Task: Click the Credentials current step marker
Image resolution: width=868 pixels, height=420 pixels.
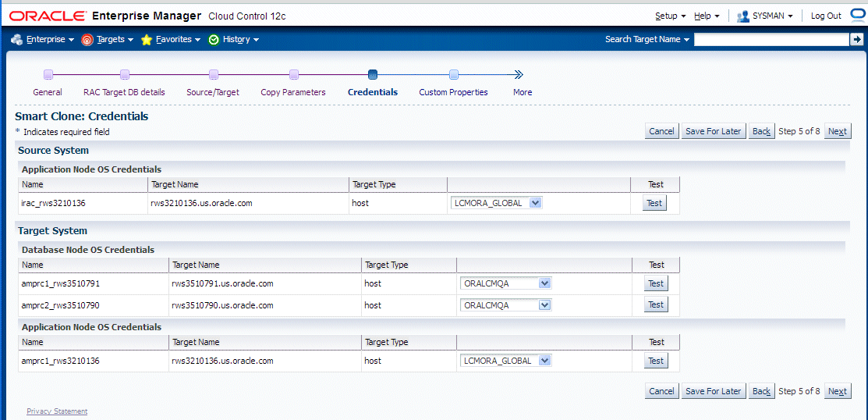Action: click(x=373, y=74)
